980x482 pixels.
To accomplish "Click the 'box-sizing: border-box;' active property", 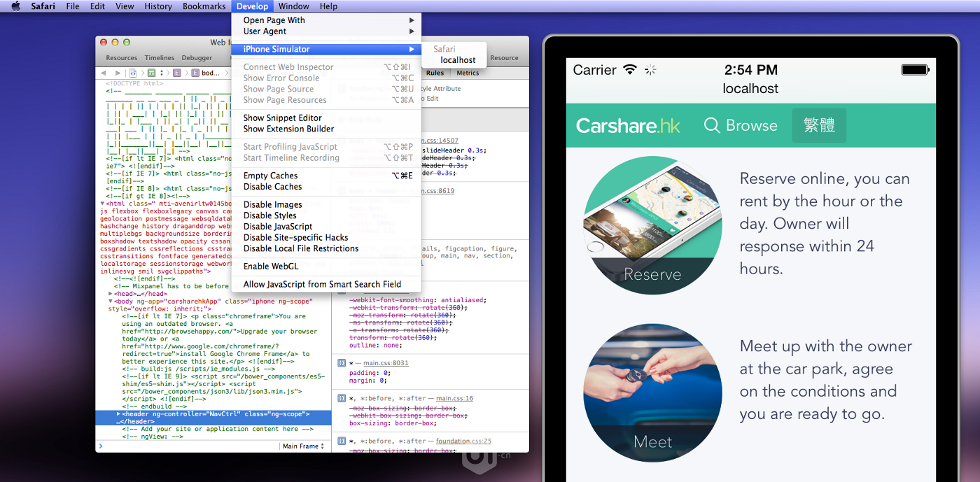I will (393, 423).
